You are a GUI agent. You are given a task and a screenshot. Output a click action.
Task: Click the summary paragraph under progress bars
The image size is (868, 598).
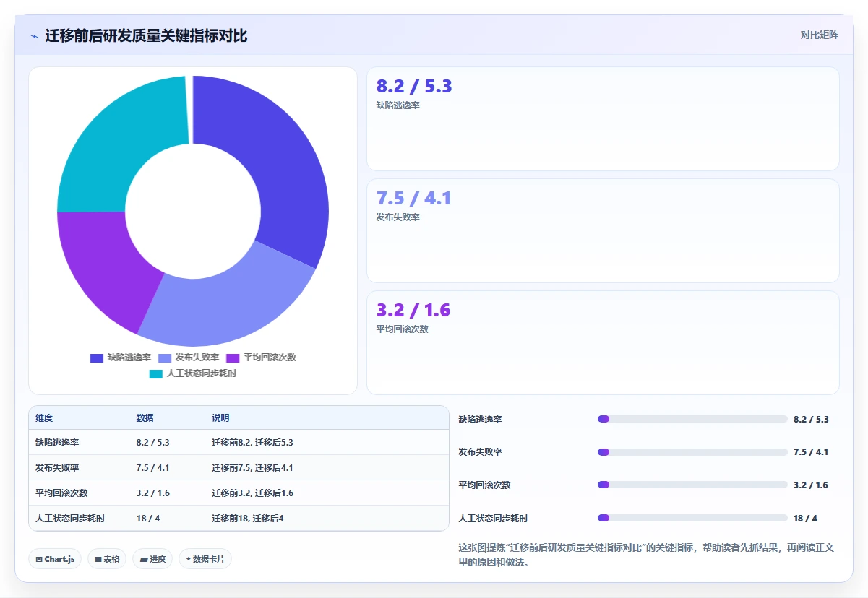pos(647,555)
